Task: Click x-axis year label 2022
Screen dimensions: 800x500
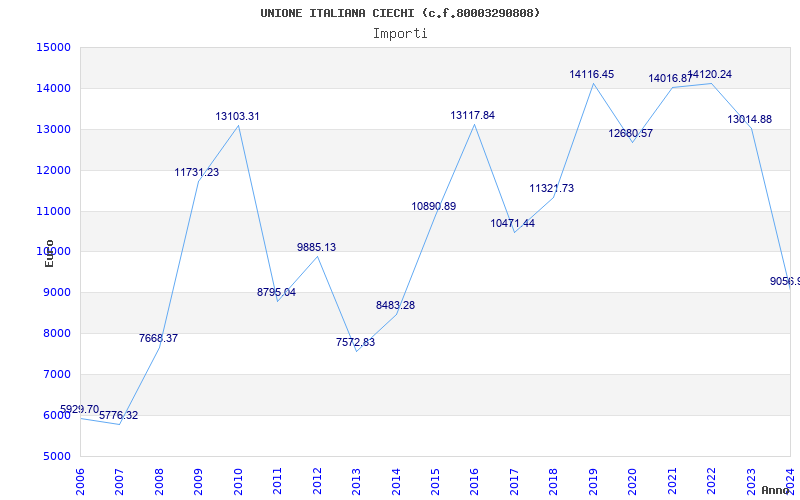Action: (711, 481)
